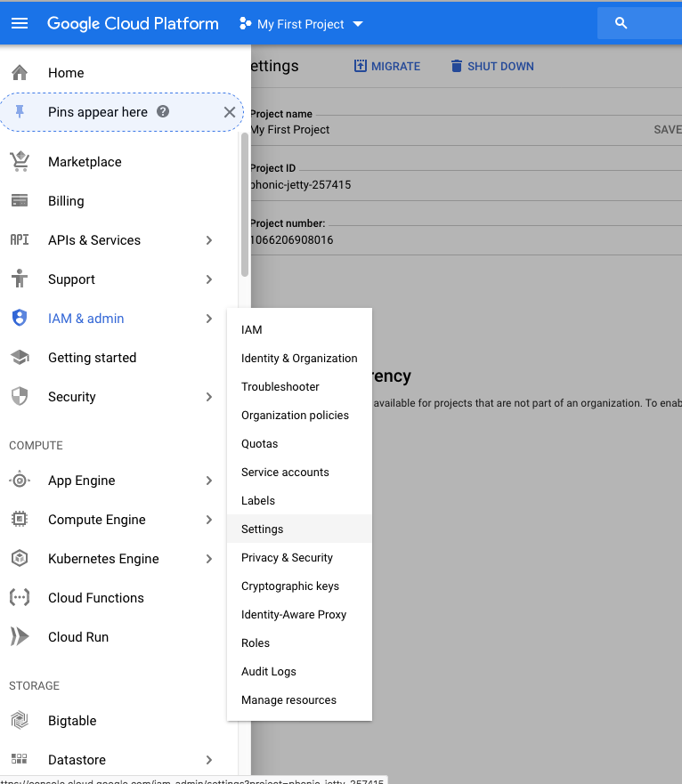This screenshot has width=682, height=784.
Task: Click the search bar field
Action: pos(640,23)
